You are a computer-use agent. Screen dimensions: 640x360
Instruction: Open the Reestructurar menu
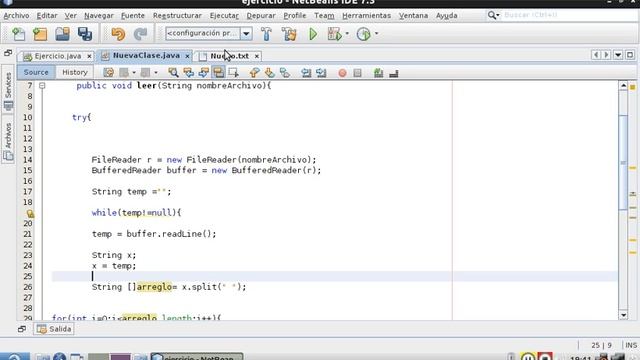pyautogui.click(x=177, y=16)
